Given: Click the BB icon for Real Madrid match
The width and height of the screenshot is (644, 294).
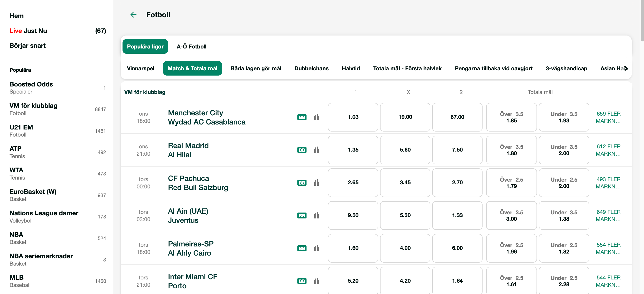Looking at the screenshot, I should coord(302,150).
